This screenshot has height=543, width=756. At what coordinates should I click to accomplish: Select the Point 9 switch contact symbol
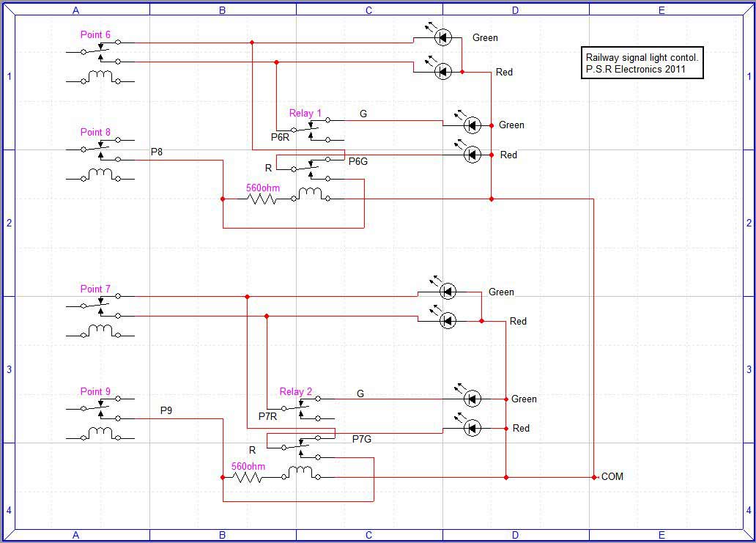pos(101,413)
